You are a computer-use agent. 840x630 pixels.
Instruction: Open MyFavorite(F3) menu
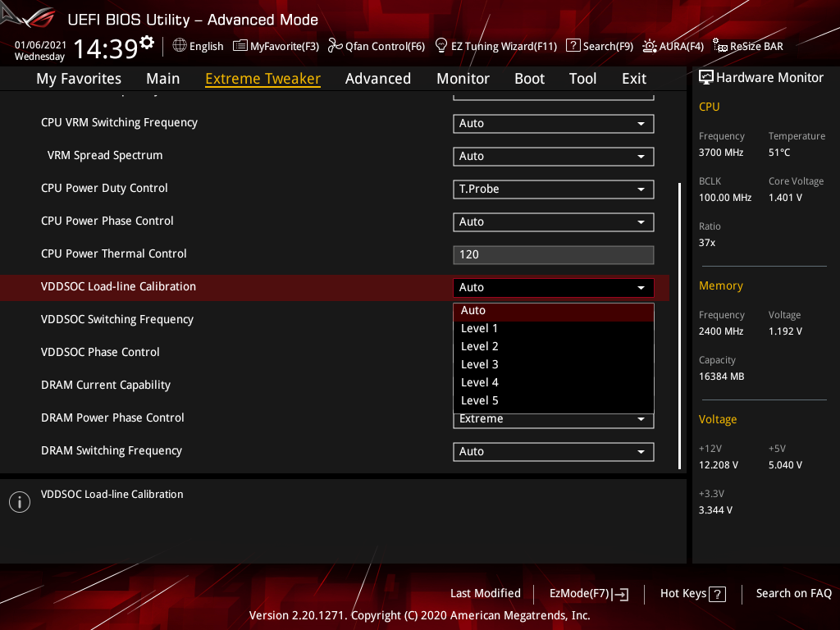pyautogui.click(x=276, y=46)
